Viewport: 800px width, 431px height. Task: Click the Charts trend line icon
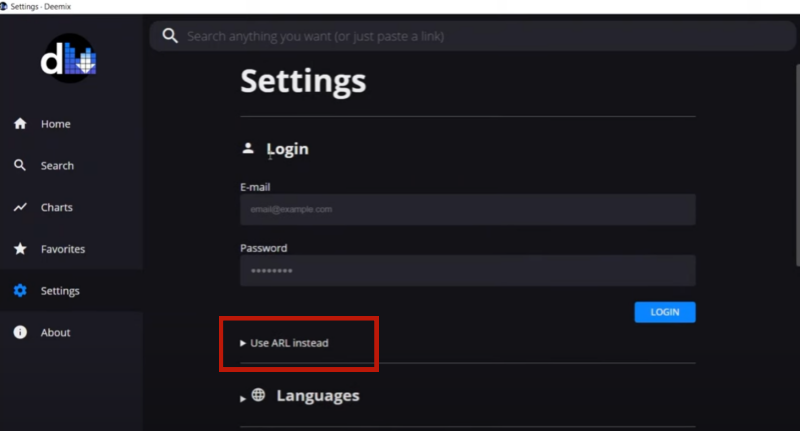(x=20, y=207)
